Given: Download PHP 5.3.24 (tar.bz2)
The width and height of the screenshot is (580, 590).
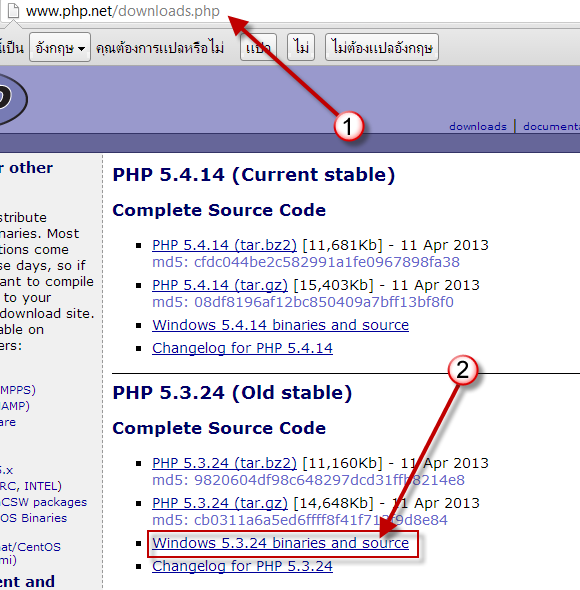Looking at the screenshot, I should pyautogui.click(x=224, y=463).
